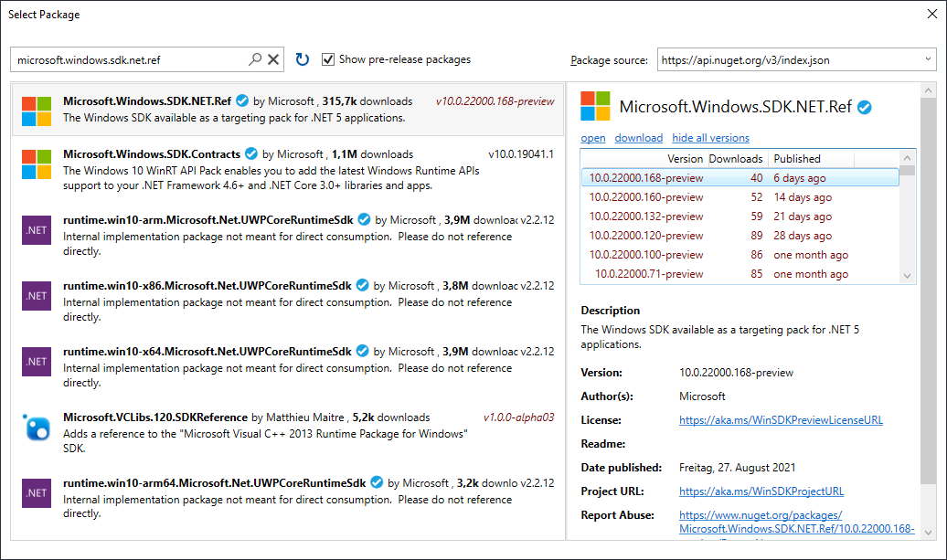
Task: Click versions list scroll-down arrow
Action: pos(907,276)
